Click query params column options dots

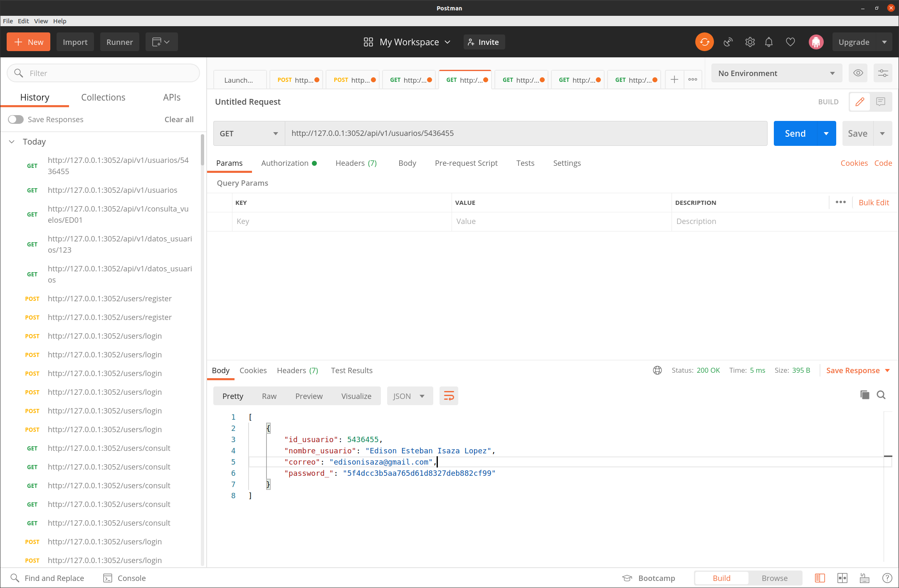point(840,202)
